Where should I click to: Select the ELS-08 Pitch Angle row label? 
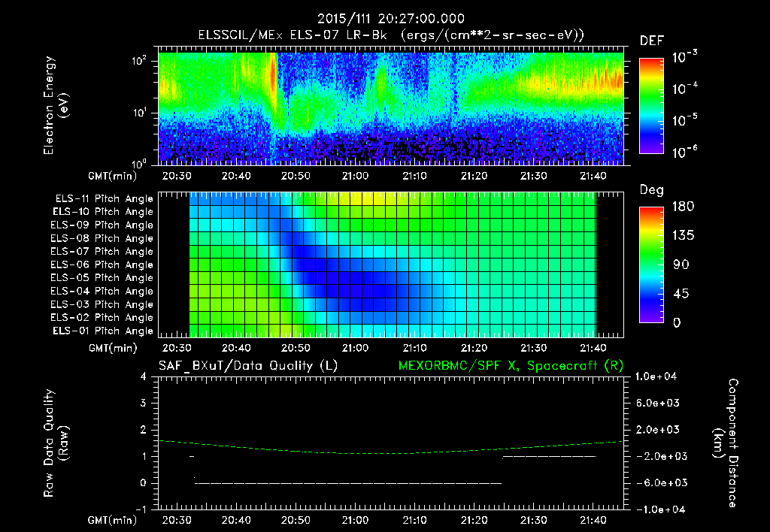click(102, 238)
